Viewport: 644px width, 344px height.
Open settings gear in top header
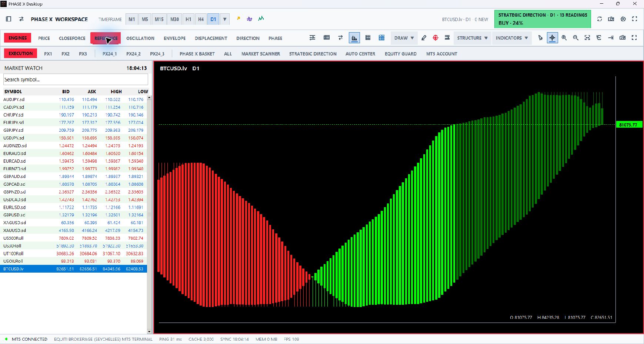click(623, 19)
